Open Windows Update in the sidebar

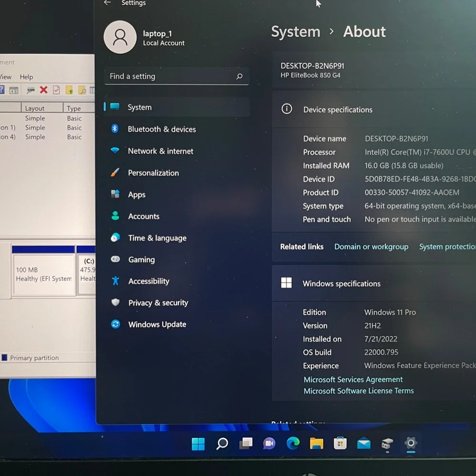point(177,324)
